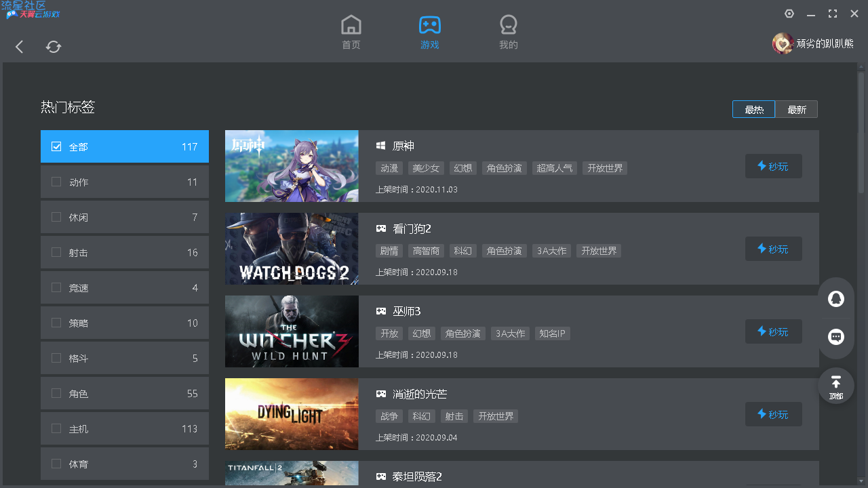Select the 开放世界 tag on 原神
868x488 pixels.
605,168
